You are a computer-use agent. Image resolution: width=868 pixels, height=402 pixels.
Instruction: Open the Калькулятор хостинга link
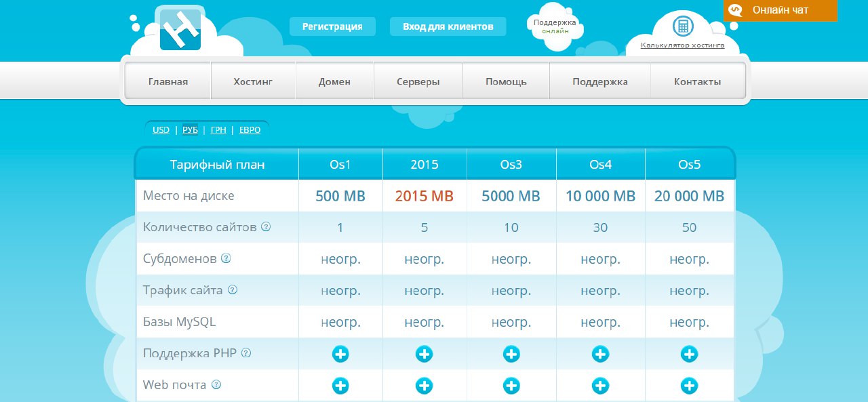[x=682, y=45]
